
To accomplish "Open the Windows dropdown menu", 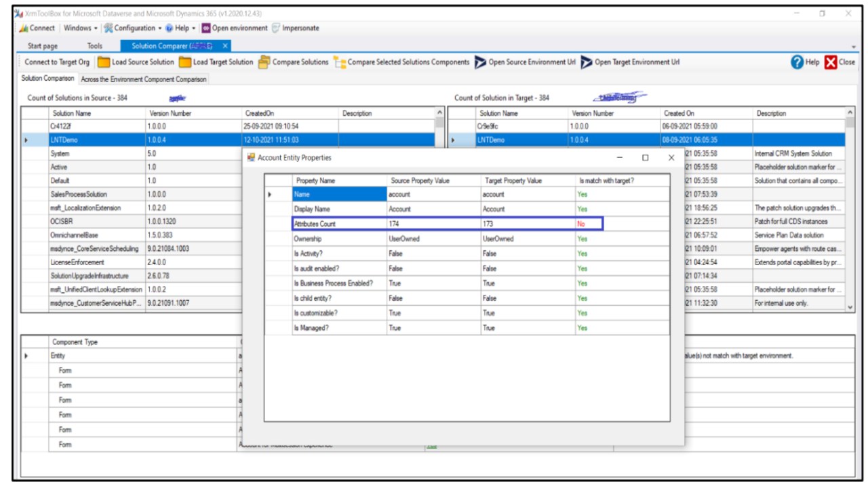I will click(x=81, y=28).
